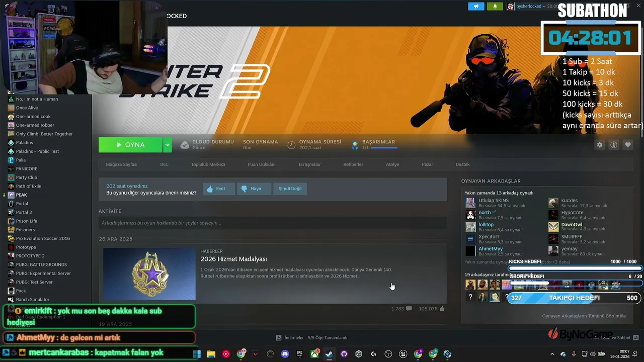
Task: Toggle the favorite heart icon
Action: point(628,145)
